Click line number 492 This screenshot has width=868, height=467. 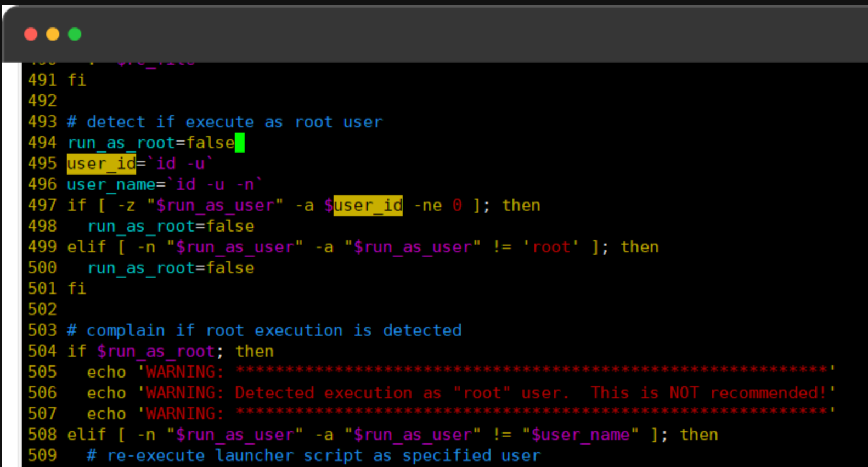pyautogui.click(x=42, y=101)
